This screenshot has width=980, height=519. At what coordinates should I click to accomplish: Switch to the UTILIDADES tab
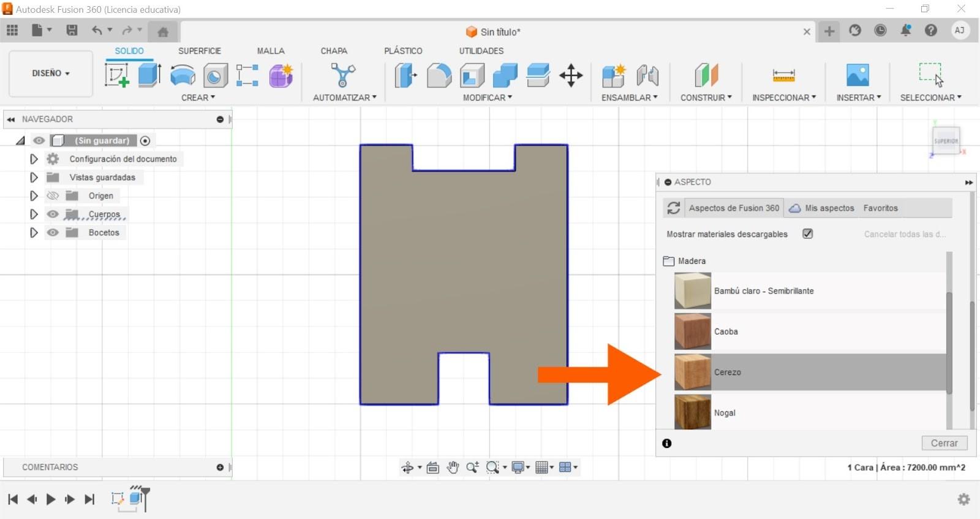pos(481,51)
